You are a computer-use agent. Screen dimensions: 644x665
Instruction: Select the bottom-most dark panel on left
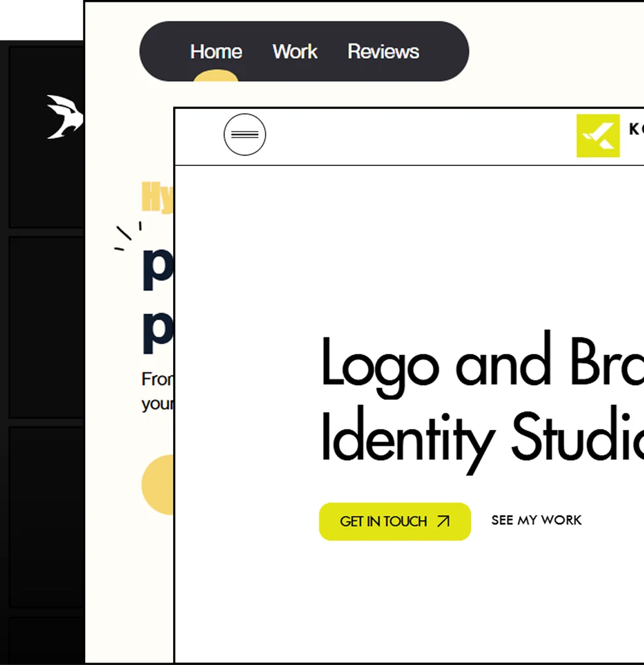tap(46, 639)
